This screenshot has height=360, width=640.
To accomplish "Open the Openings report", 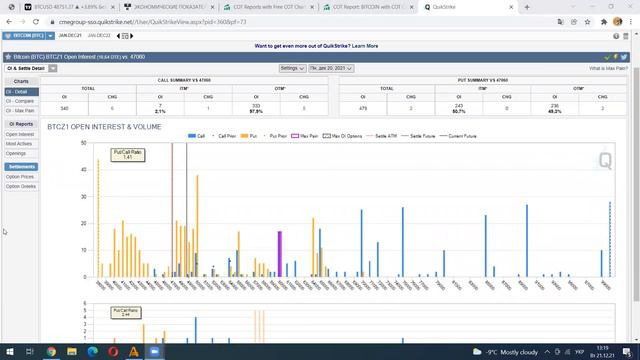I will tap(21, 153).
